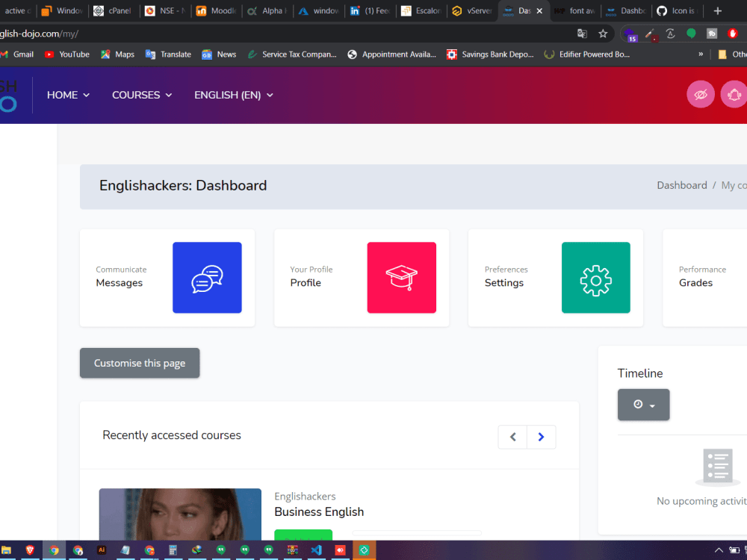Open the Grades performance tile
Screen dimensions: 747x560
[704, 278]
